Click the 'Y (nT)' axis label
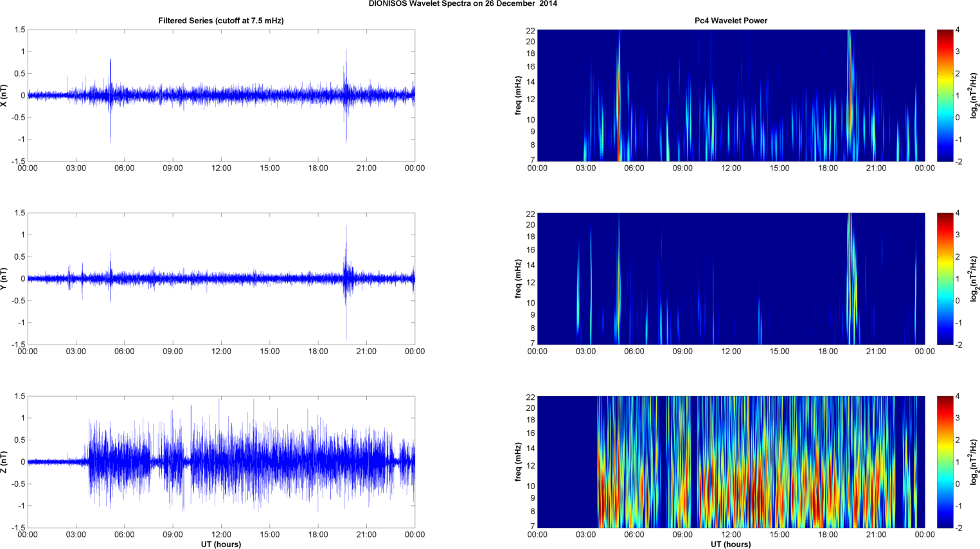980x549 pixels. 4,278
